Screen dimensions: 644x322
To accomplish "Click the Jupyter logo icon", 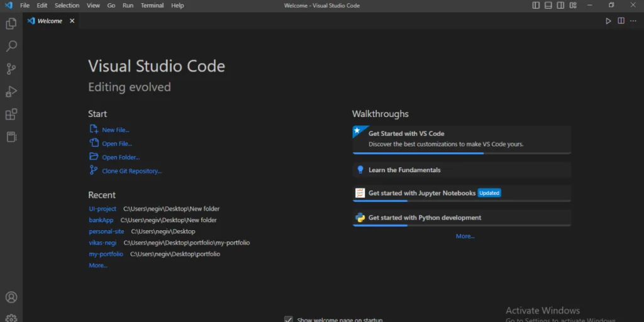I will [x=360, y=192].
